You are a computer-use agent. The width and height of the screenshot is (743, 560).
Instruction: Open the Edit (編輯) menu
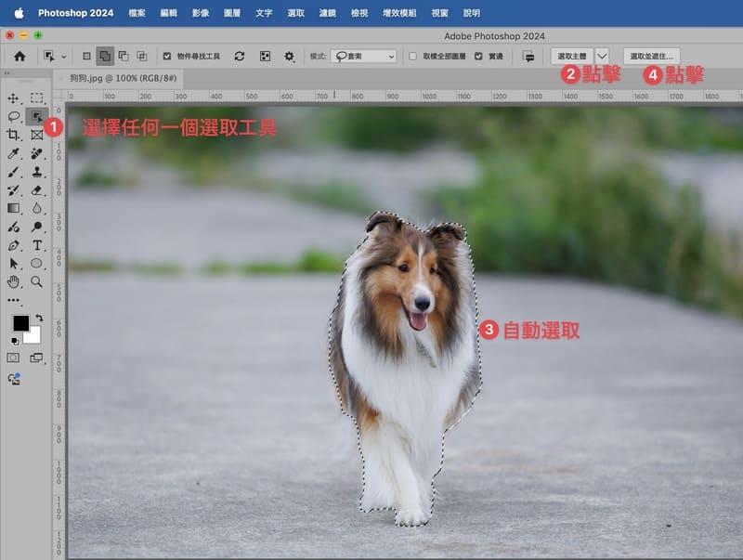pos(168,13)
